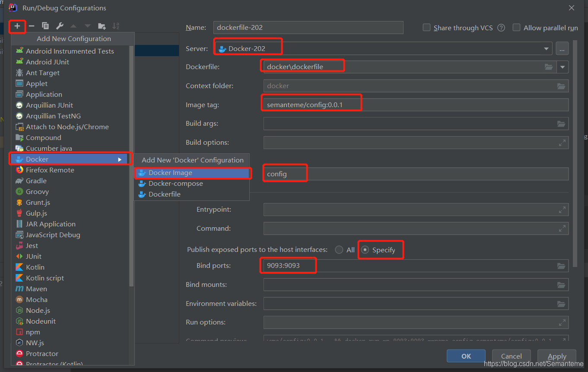Select Jest configuration type
The height and width of the screenshot is (372, 588).
(70, 245)
